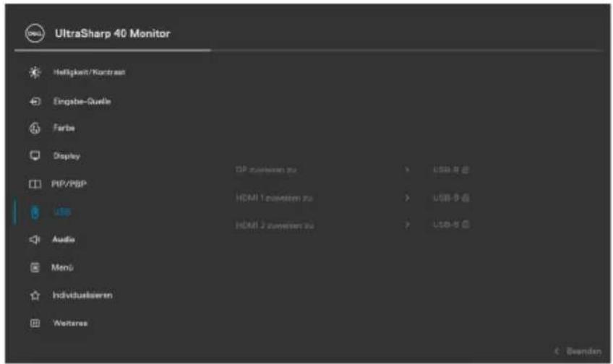Expand the HDMI 1 zuweisen zu chevron
The image size is (613, 364).
[x=407, y=198]
